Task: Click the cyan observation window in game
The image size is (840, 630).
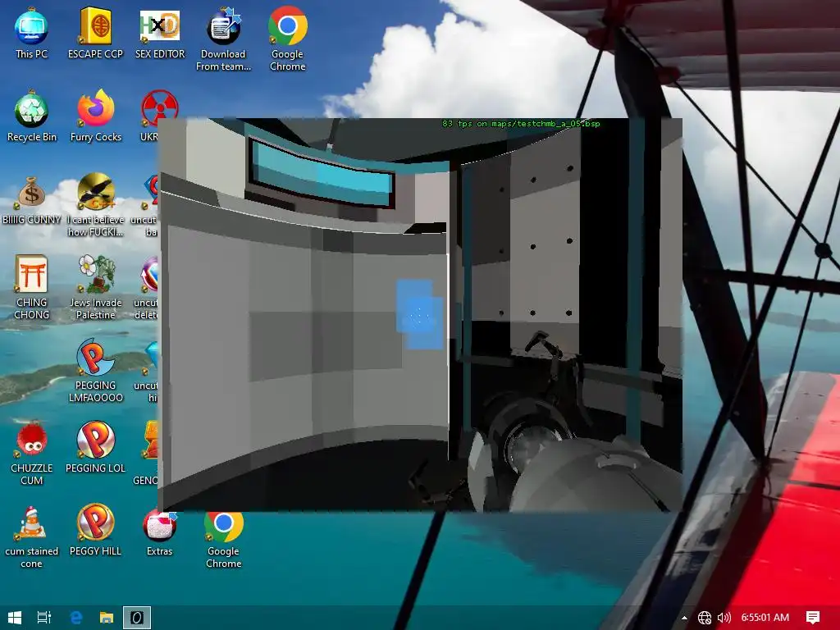Action: pos(323,173)
